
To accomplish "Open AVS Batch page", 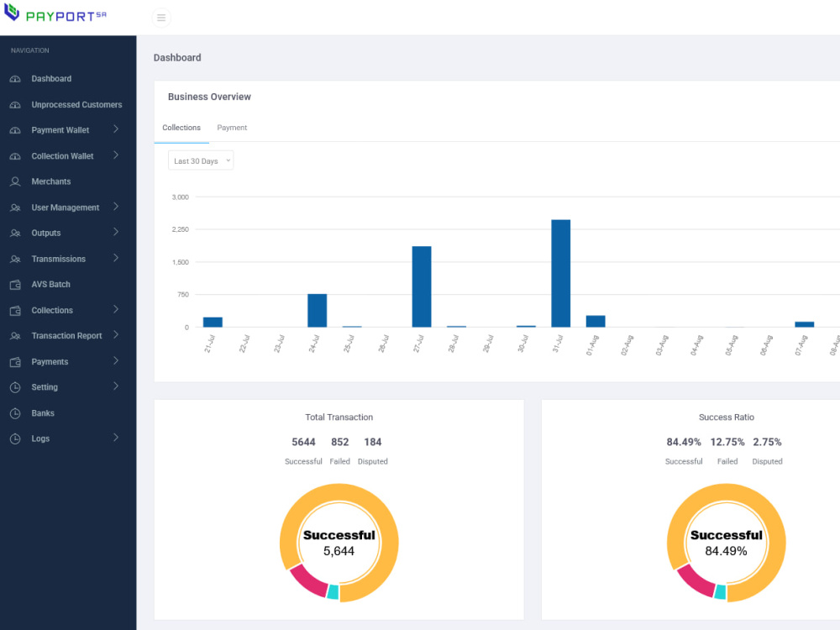I will click(51, 285).
